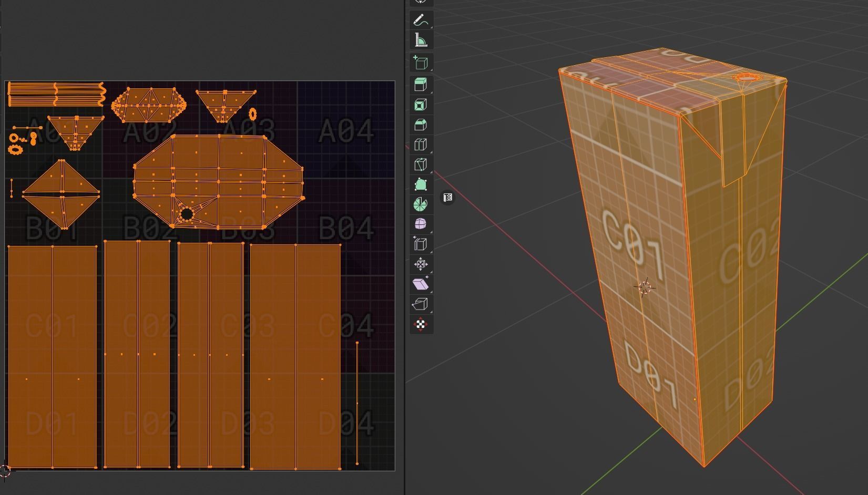Click the circular hole in the octagonal island
The image size is (868, 495).
click(x=187, y=214)
